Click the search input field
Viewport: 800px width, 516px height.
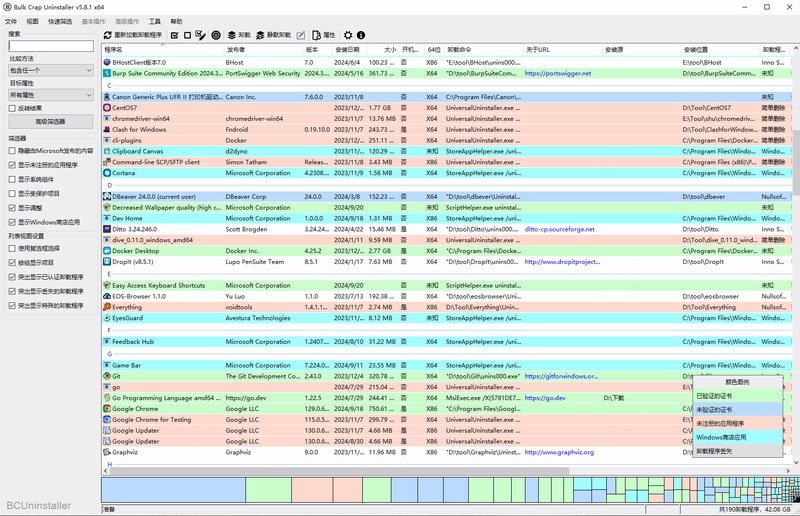(50, 46)
